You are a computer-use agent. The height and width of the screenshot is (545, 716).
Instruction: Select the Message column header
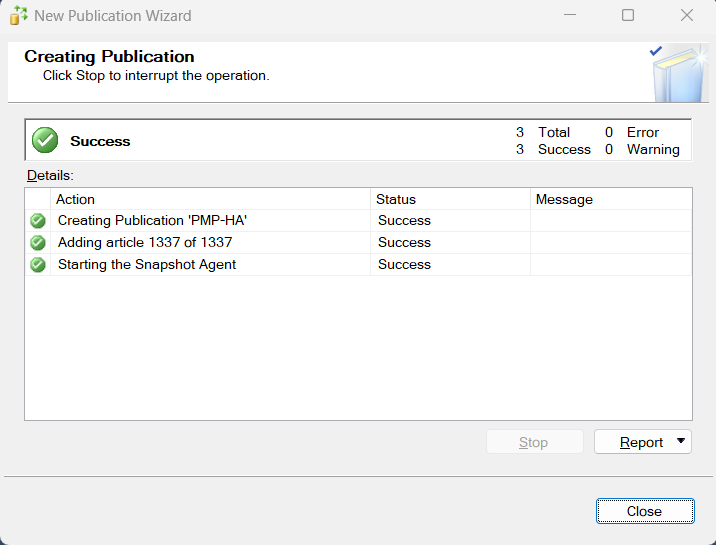610,199
